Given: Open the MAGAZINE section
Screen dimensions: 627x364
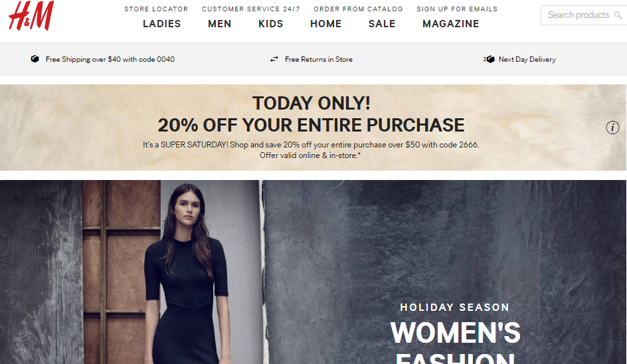Looking at the screenshot, I should click(x=450, y=24).
